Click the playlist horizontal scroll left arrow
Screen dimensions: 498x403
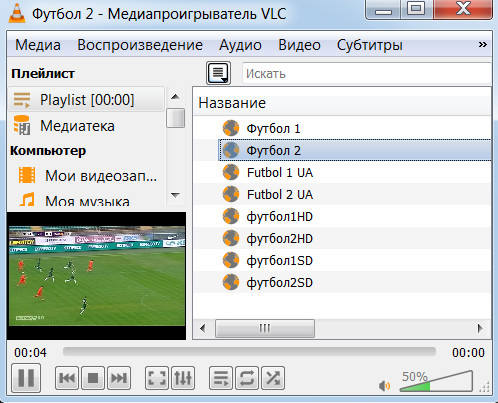(x=203, y=328)
